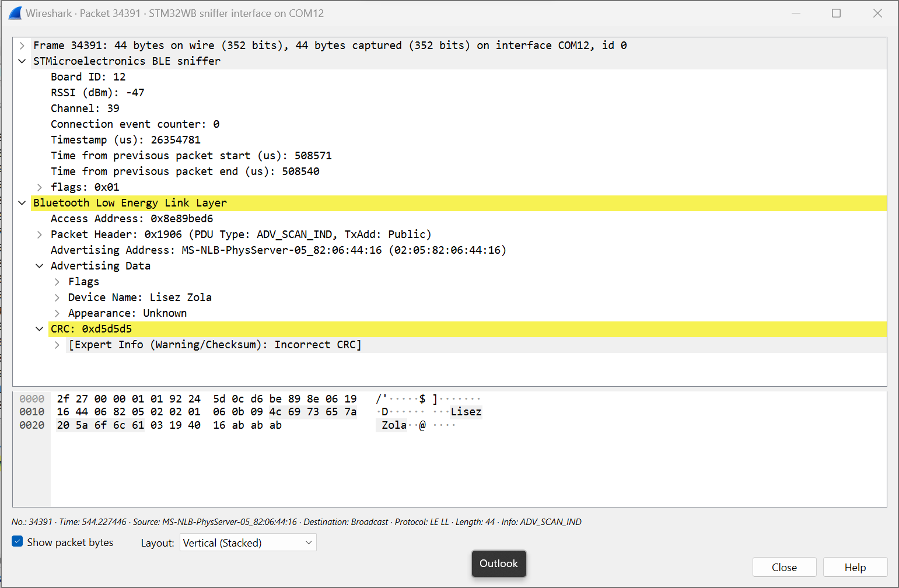
Task: Expand the Packet Header 0x1906 row
Action: [x=40, y=235]
